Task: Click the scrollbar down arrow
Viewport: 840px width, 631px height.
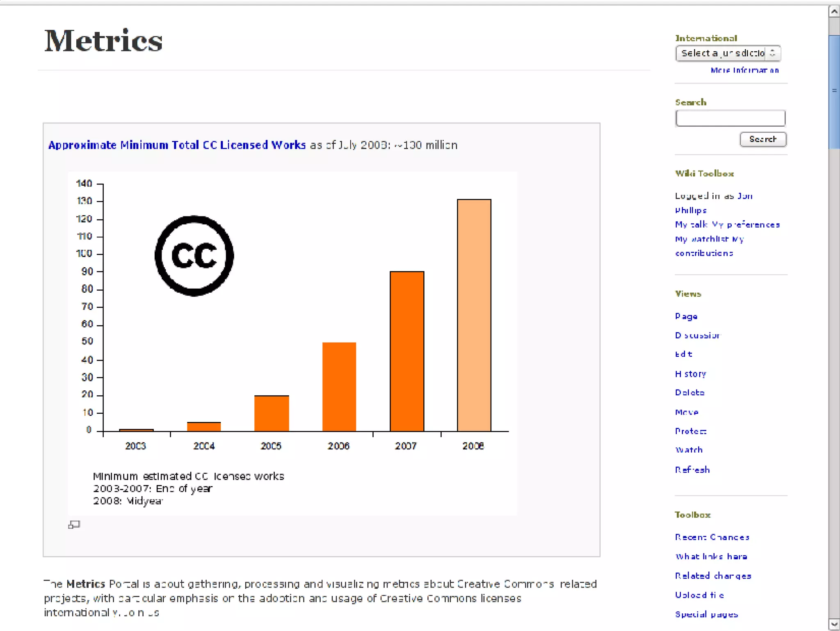Action: coord(834,624)
